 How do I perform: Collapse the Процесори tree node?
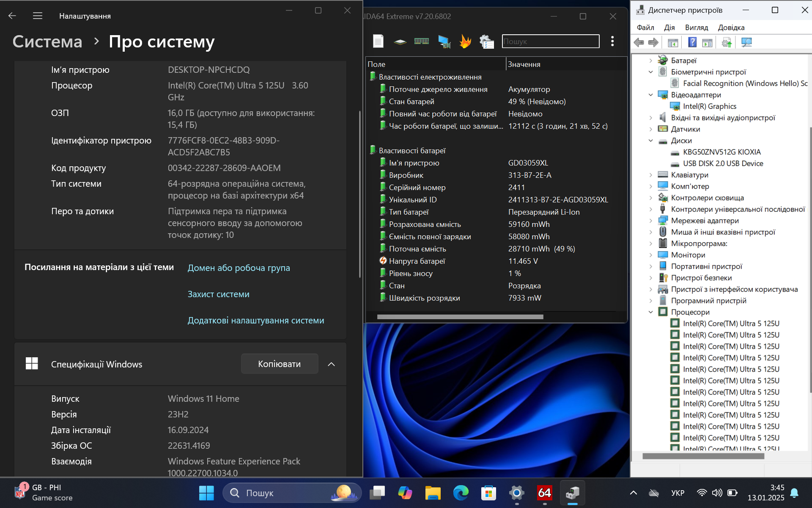click(x=650, y=312)
